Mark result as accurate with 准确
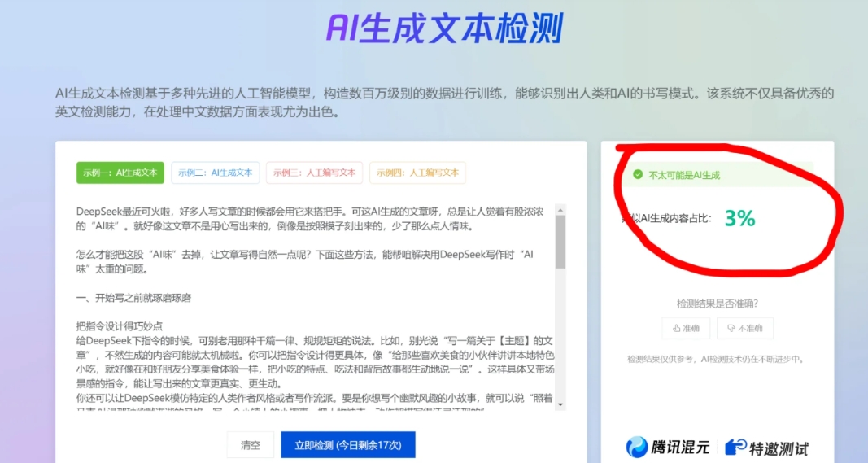Screen dimensions: 868x463 tap(686, 329)
